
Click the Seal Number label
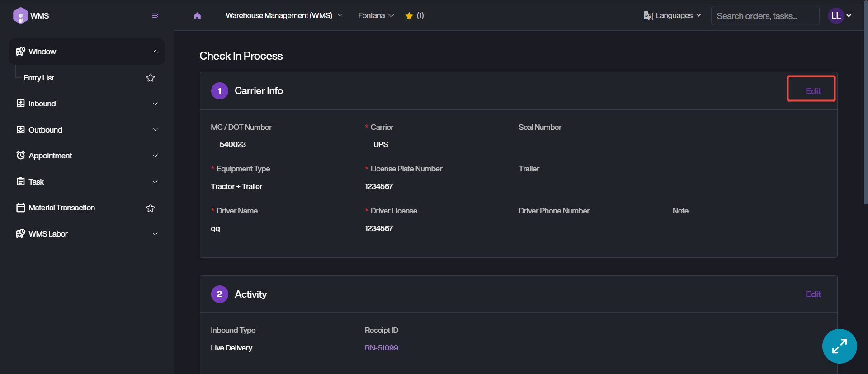coord(540,127)
